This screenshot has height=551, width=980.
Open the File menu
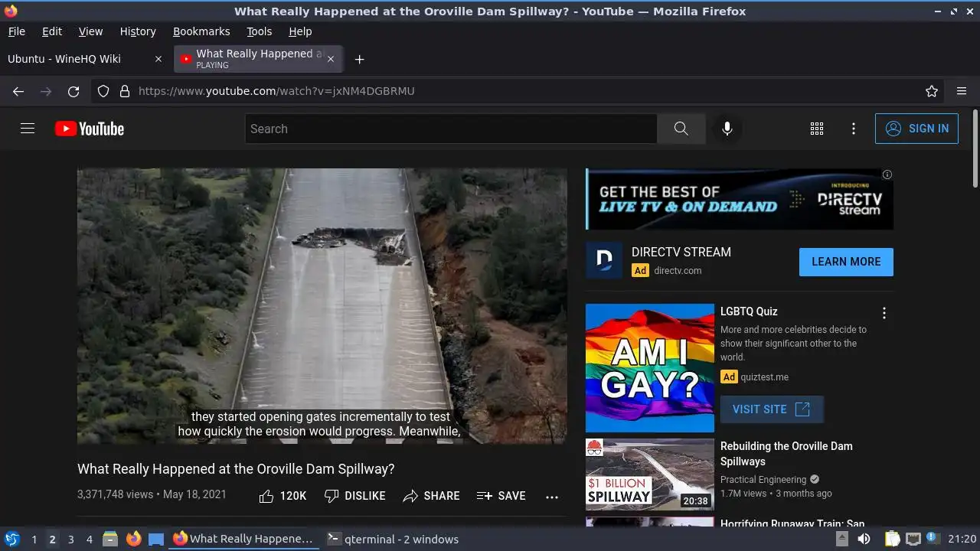point(16,31)
